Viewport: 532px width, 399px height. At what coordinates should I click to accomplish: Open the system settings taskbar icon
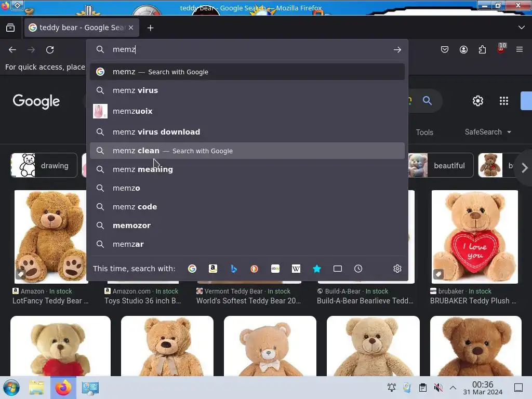90,388
